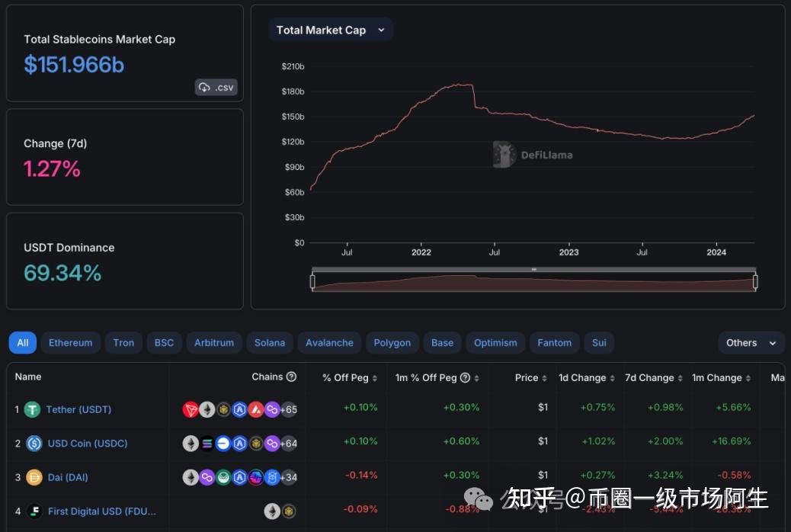Click the BSC chain icon in First Digital USD row
The height and width of the screenshot is (532, 791).
click(x=289, y=511)
